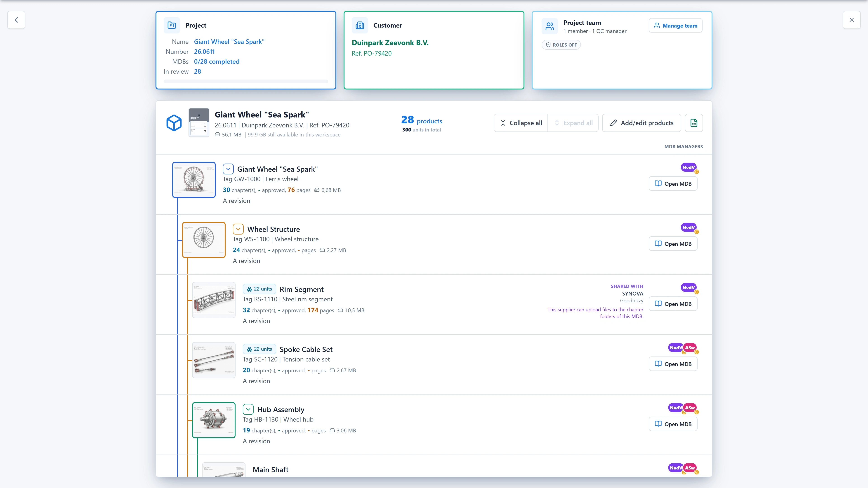The image size is (868, 488).
Task: Open Add/edit products
Action: click(x=642, y=123)
